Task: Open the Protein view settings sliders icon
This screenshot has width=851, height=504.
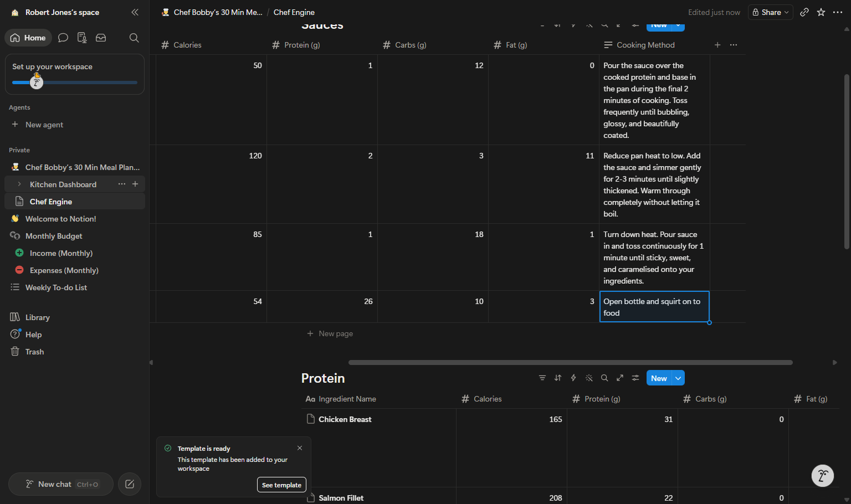Action: coord(635,378)
